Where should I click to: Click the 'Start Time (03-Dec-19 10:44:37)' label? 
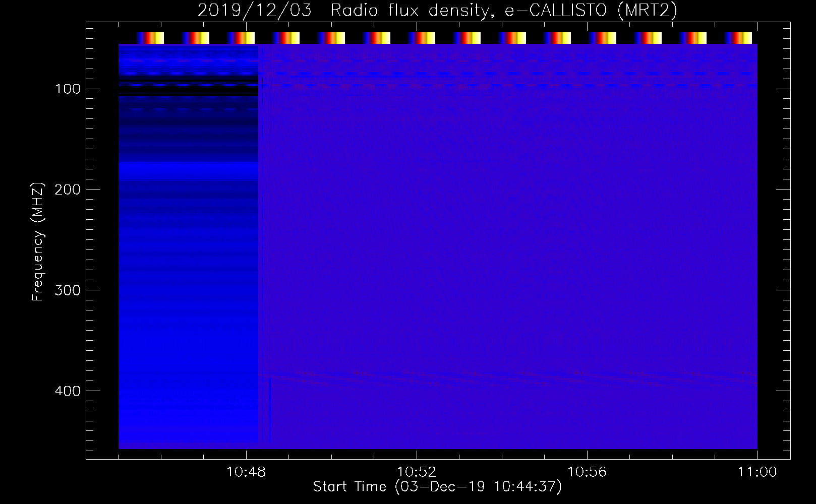coord(437,487)
